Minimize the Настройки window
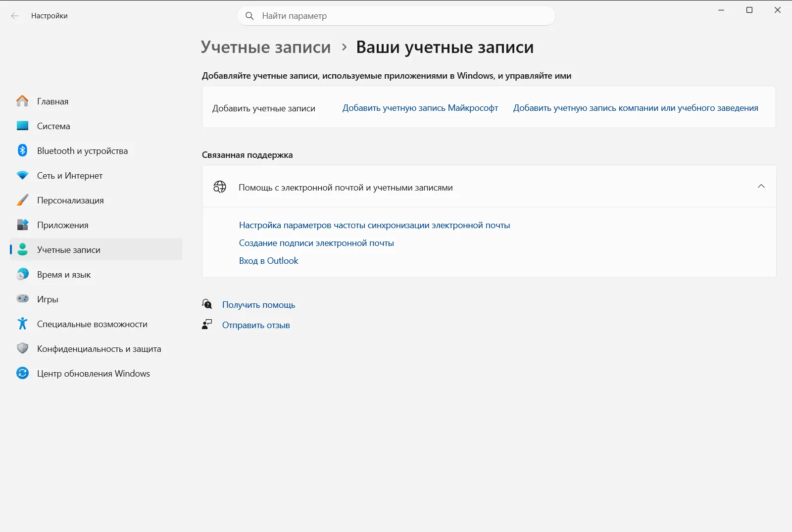 click(721, 10)
